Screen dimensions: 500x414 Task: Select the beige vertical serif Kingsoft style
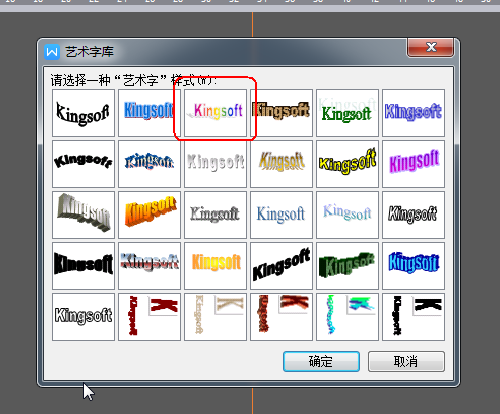[215, 317]
